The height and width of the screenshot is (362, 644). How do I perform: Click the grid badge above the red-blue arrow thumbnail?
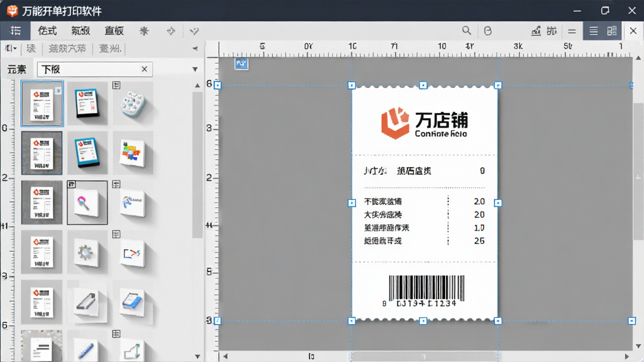pos(116,234)
